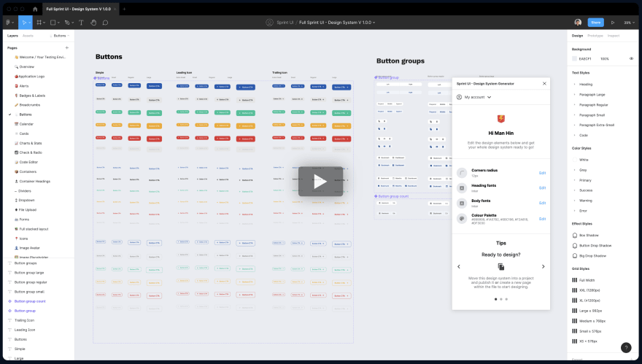Select the Move tool
The height and width of the screenshot is (364, 642).
click(25, 23)
